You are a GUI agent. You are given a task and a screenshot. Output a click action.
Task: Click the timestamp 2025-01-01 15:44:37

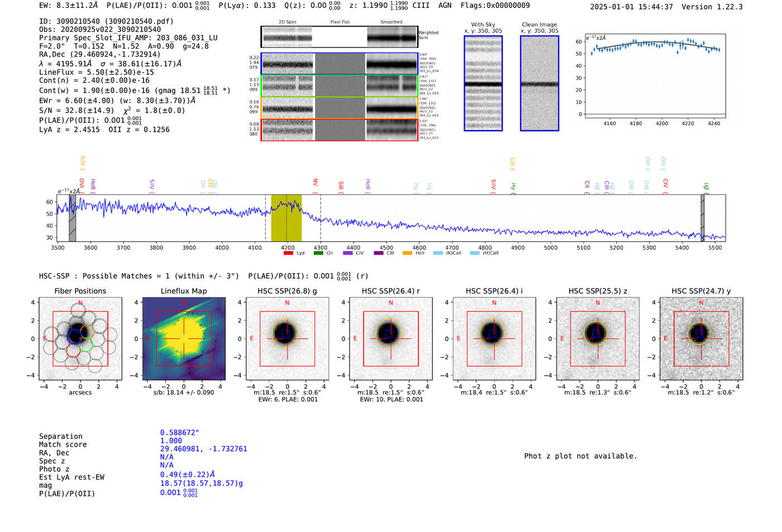pos(631,7)
